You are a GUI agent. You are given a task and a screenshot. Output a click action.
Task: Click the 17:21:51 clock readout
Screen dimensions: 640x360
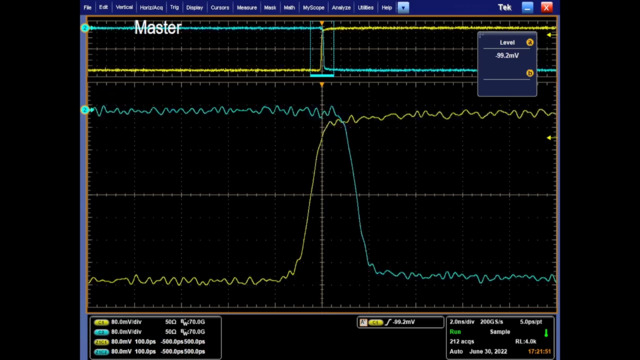pyautogui.click(x=539, y=351)
